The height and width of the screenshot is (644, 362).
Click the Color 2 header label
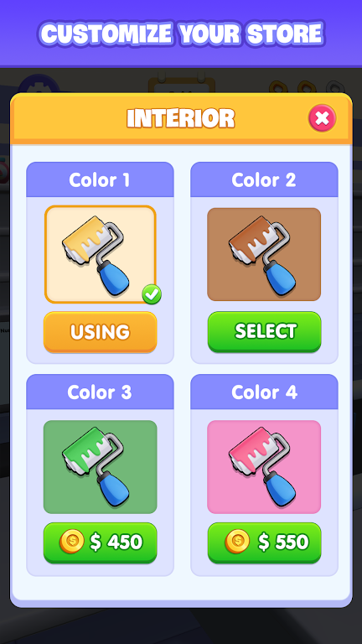[264, 180]
